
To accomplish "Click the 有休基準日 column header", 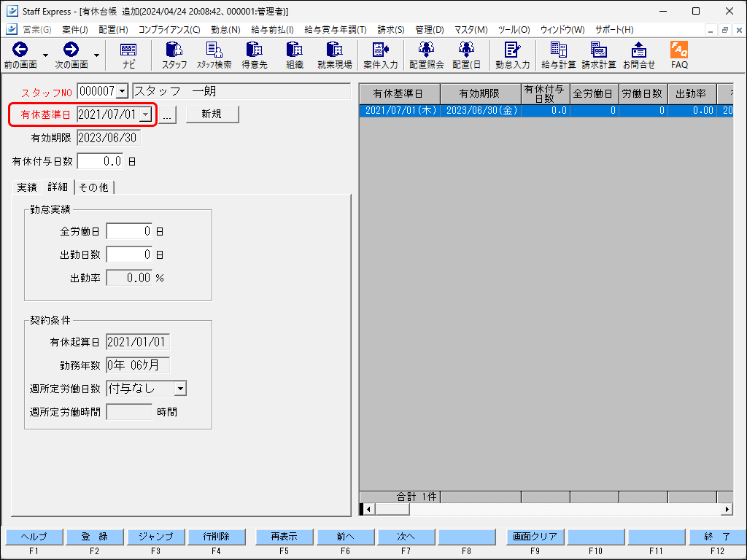I will tap(399, 94).
